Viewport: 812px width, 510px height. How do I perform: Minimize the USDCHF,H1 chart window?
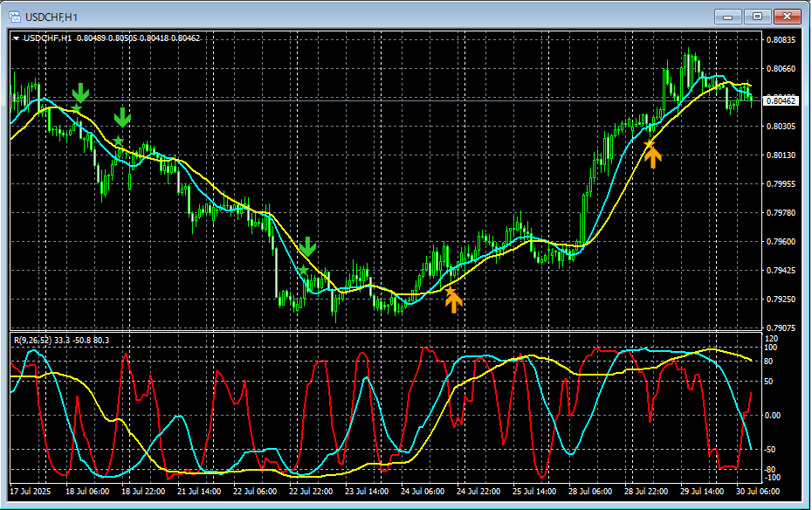point(729,16)
